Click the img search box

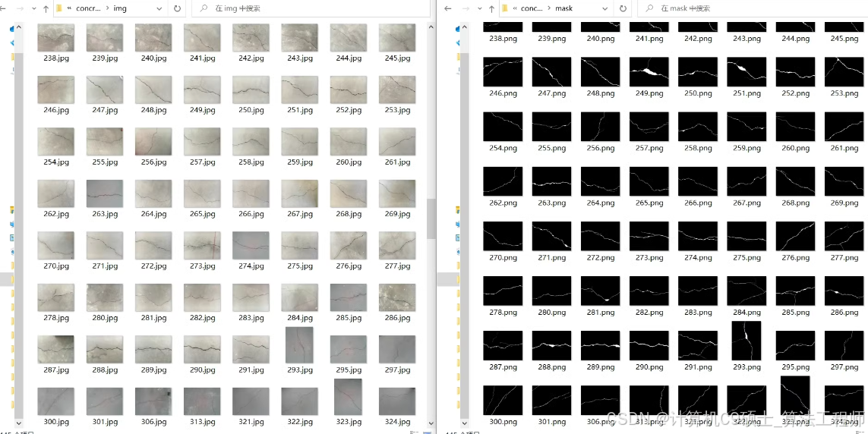coord(311,9)
